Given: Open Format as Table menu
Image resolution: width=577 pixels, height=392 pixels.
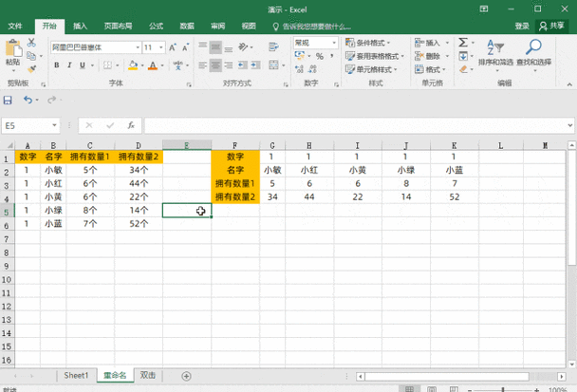Looking at the screenshot, I should click(375, 56).
